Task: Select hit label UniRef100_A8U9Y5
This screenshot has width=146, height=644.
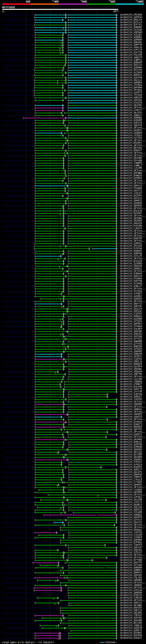Action: coord(131,517)
